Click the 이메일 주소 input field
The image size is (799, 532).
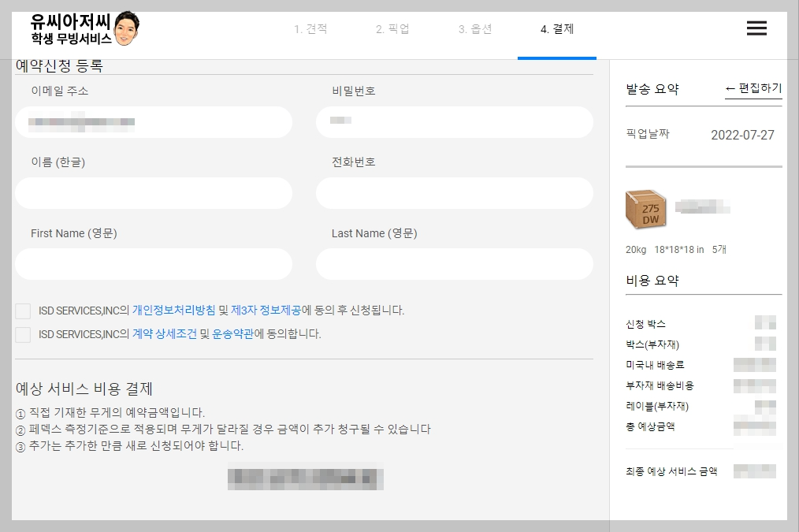(154, 122)
